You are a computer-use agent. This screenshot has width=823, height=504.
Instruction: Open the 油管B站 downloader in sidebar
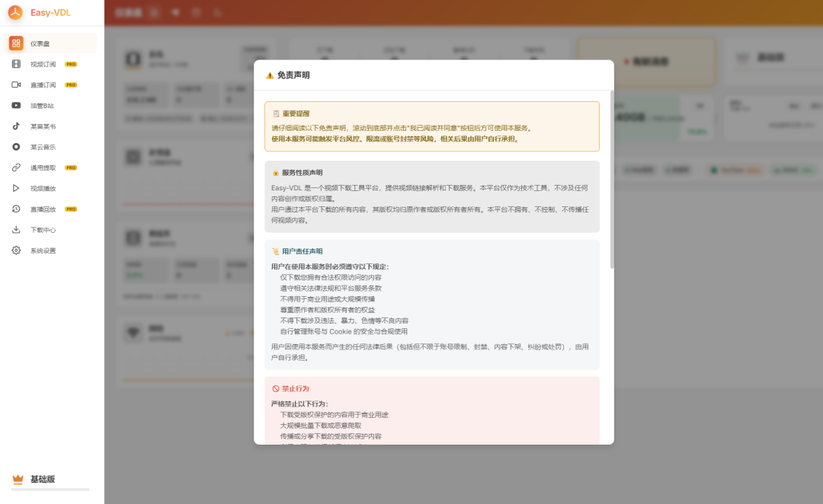(15, 106)
